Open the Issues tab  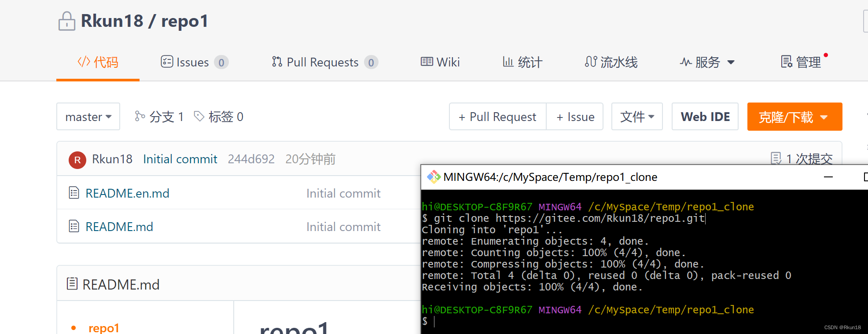pyautogui.click(x=195, y=62)
